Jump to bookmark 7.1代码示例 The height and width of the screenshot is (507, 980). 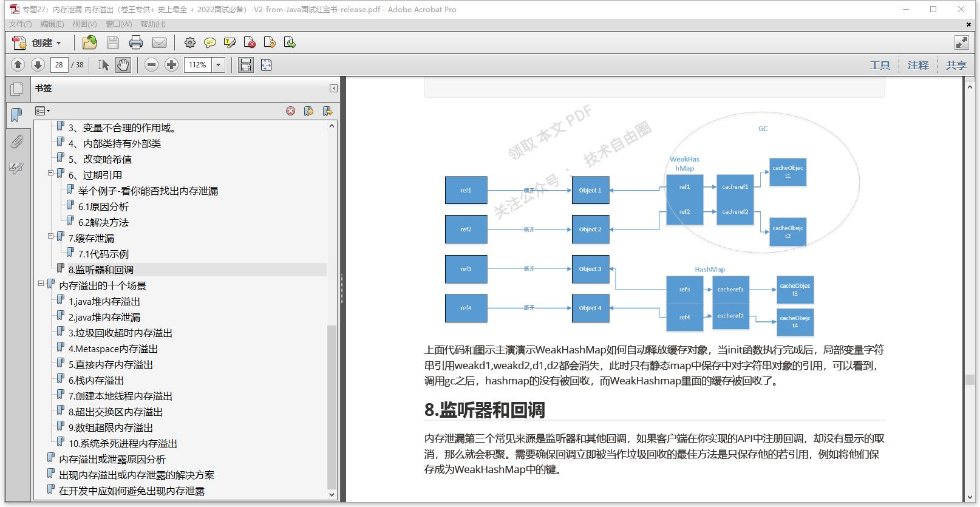[x=103, y=254]
